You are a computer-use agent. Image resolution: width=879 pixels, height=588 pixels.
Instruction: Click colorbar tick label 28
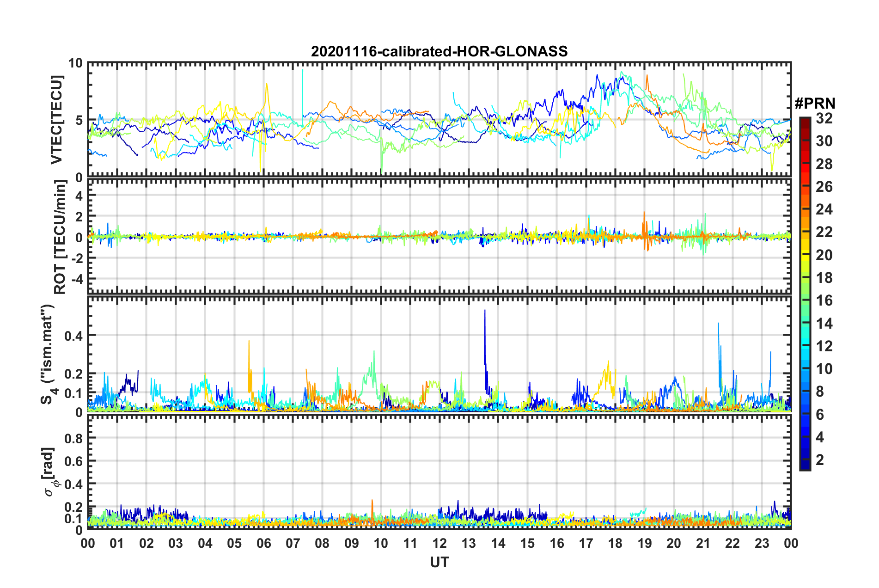(x=824, y=164)
